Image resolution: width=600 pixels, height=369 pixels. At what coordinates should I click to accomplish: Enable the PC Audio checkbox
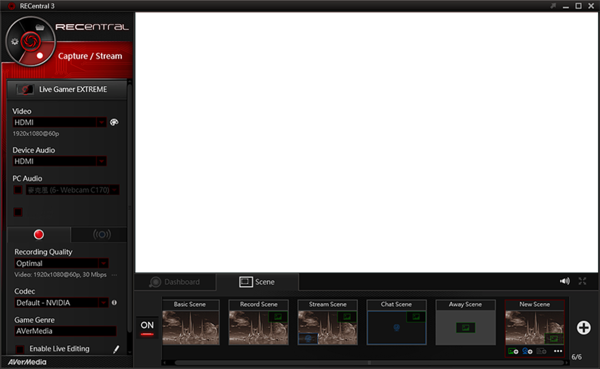pos(18,190)
